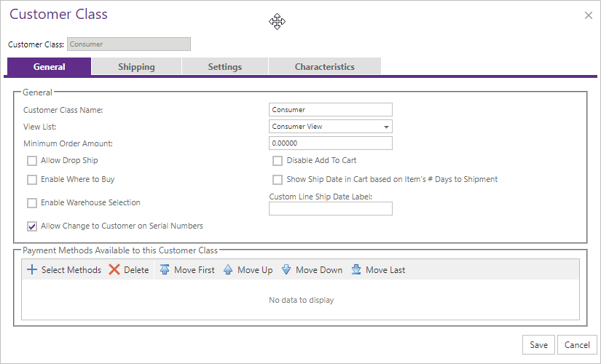The height and width of the screenshot is (364, 601).
Task: Click the Move Last arrow icon
Action: (x=356, y=270)
